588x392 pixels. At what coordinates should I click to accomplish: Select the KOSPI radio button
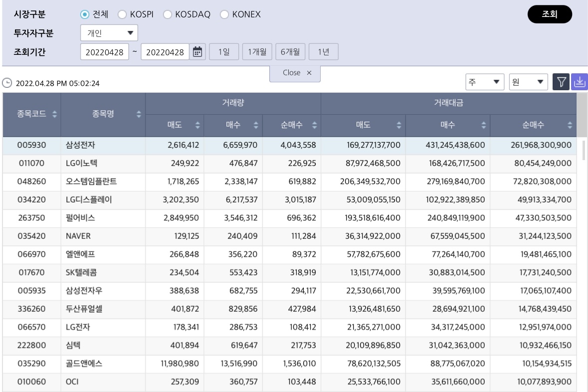[122, 14]
